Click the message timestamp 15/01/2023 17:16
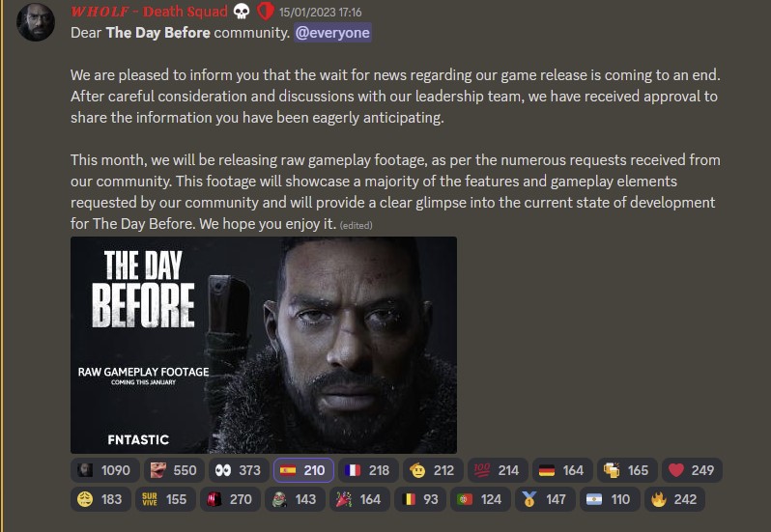This screenshot has width=771, height=532. (320, 13)
